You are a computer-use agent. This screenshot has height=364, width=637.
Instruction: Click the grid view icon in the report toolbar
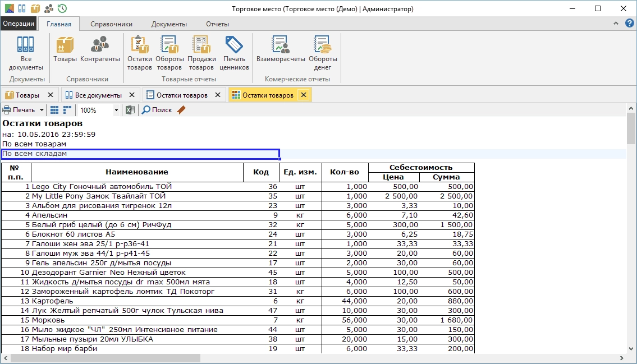click(x=54, y=110)
